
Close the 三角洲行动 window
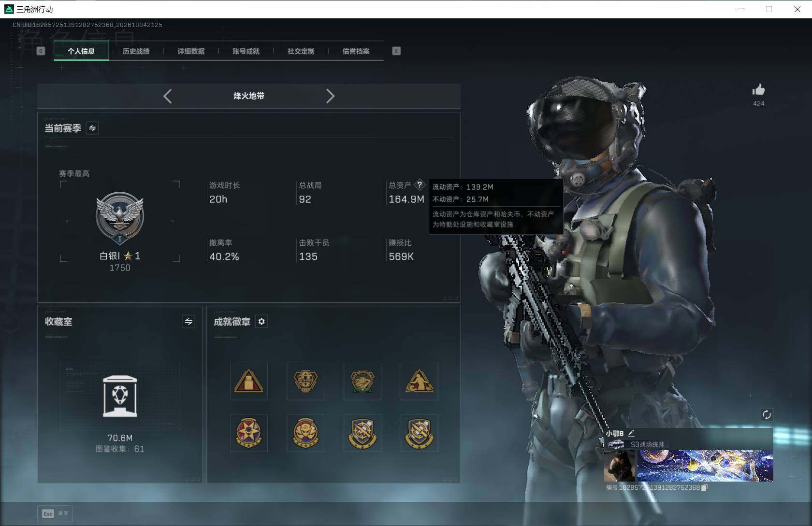tap(797, 9)
